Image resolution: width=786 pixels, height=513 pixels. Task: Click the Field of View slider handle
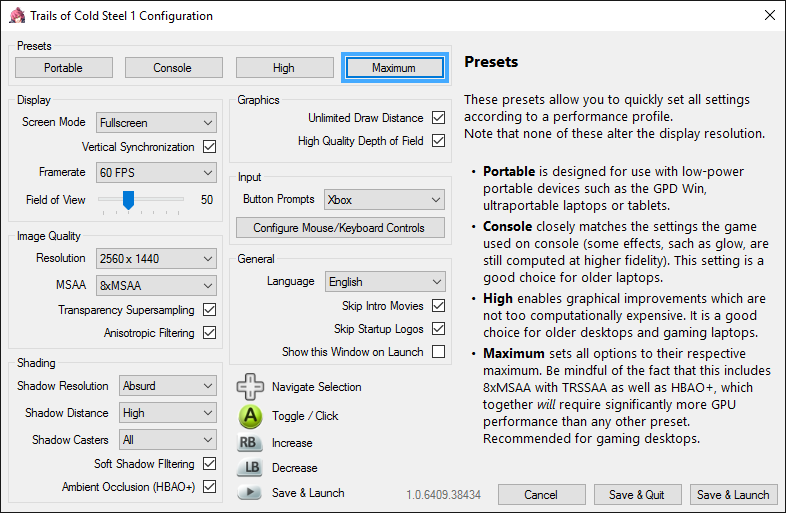coord(128,200)
